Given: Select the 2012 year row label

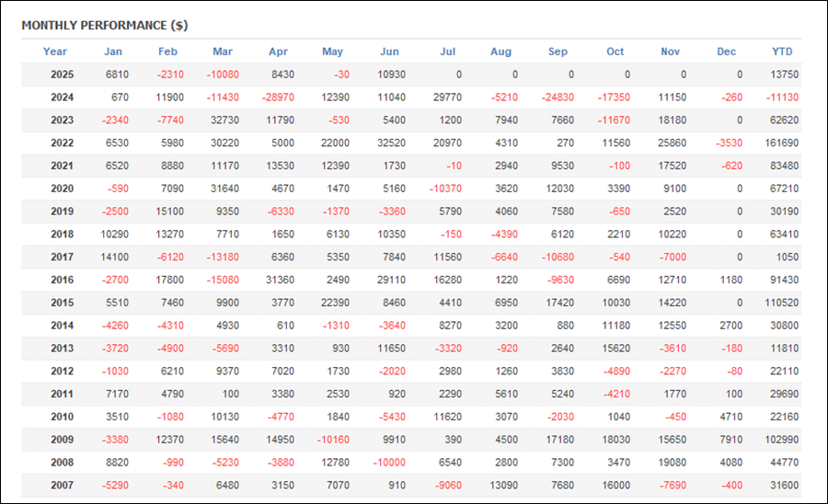Looking at the screenshot, I should (63, 371).
